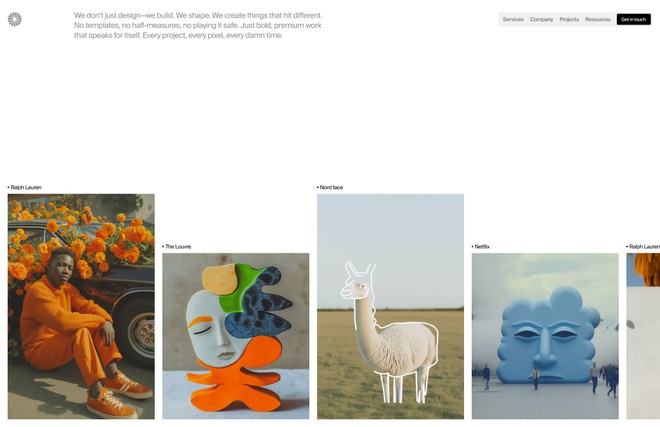Open the white llama image
The image size is (660, 427).
tap(391, 307)
